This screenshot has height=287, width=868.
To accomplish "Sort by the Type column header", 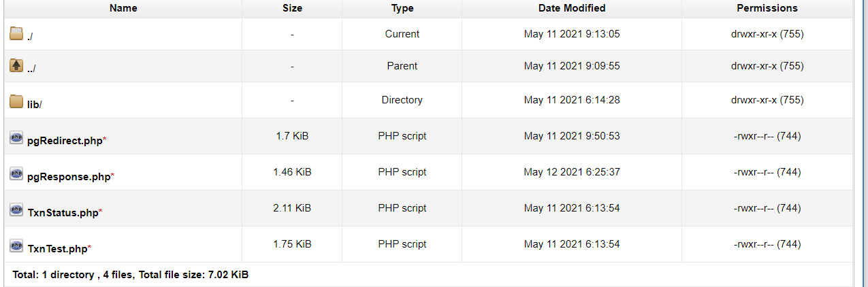I will [x=402, y=8].
